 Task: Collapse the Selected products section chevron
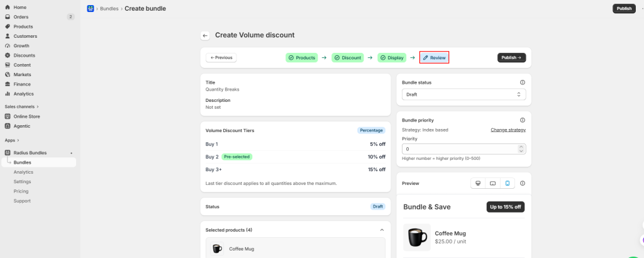click(x=382, y=230)
